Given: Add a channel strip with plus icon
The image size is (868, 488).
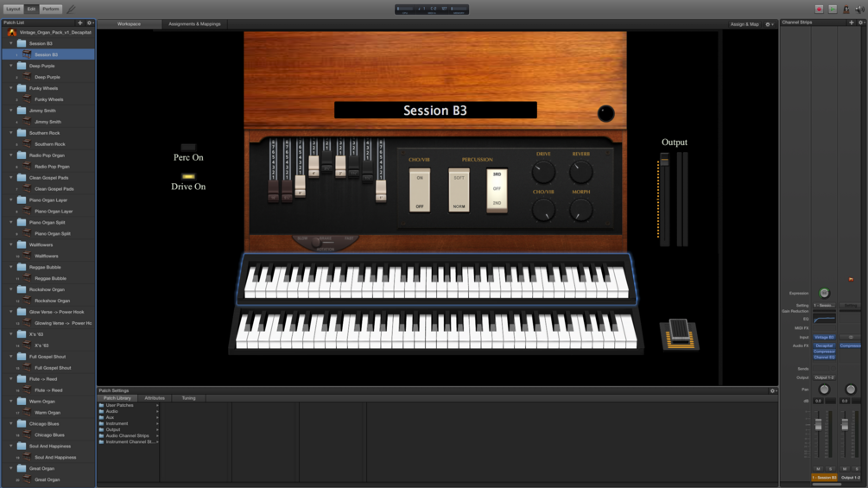Looking at the screenshot, I should (852, 22).
